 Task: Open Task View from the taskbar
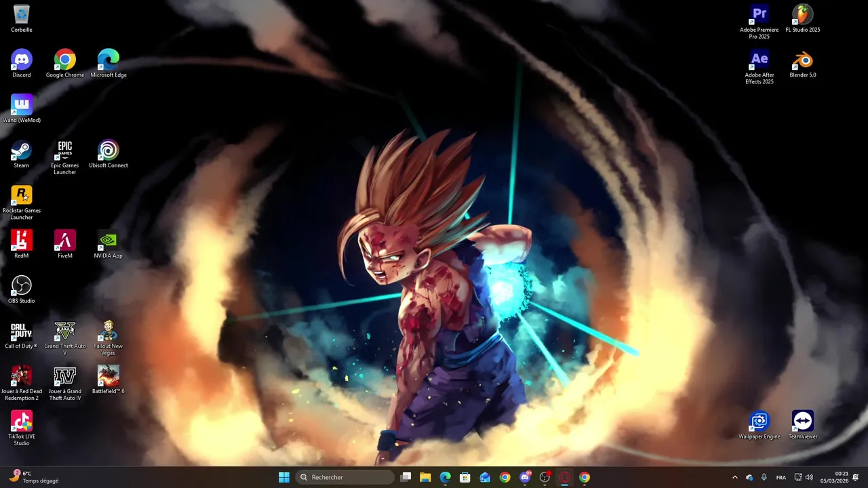coord(406,477)
